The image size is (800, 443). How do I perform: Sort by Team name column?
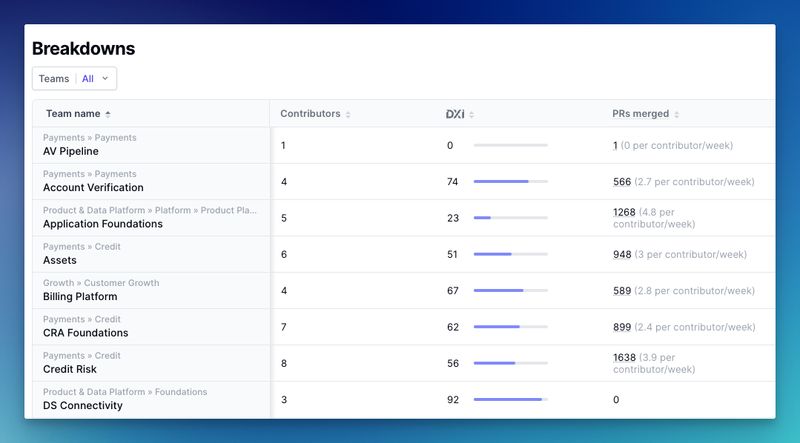[x=78, y=114]
